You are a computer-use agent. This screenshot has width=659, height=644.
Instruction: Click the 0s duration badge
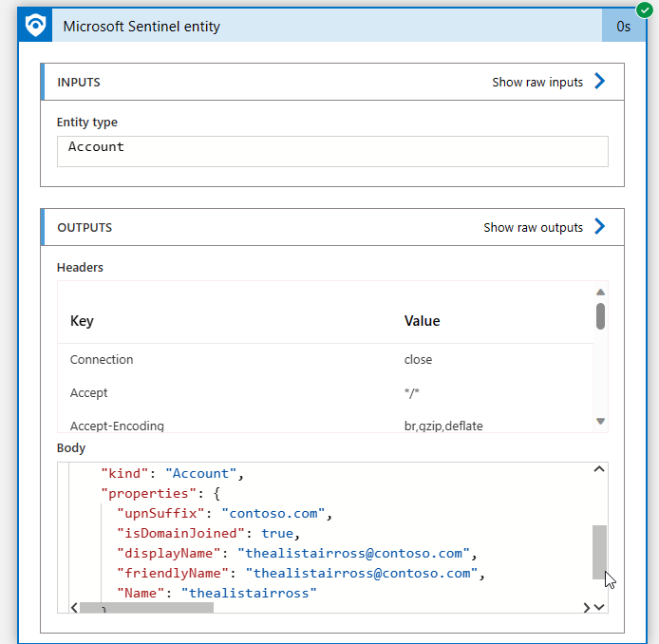(x=623, y=27)
